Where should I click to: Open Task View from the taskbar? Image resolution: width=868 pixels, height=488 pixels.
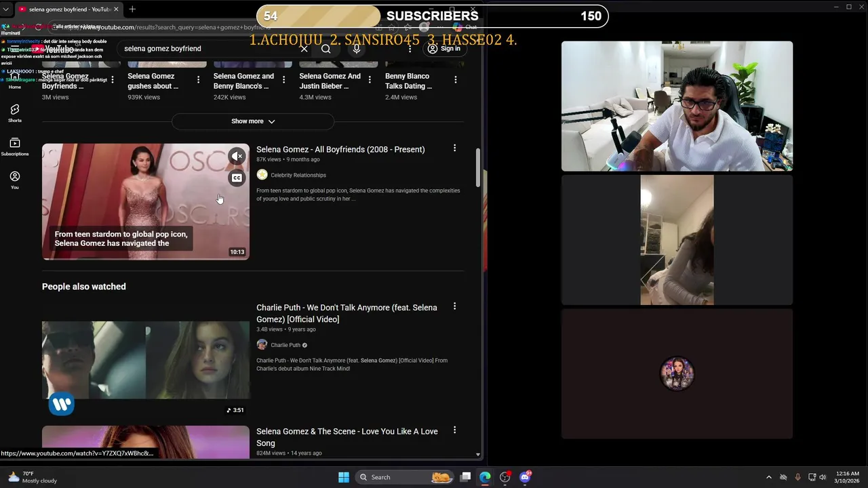point(466,477)
